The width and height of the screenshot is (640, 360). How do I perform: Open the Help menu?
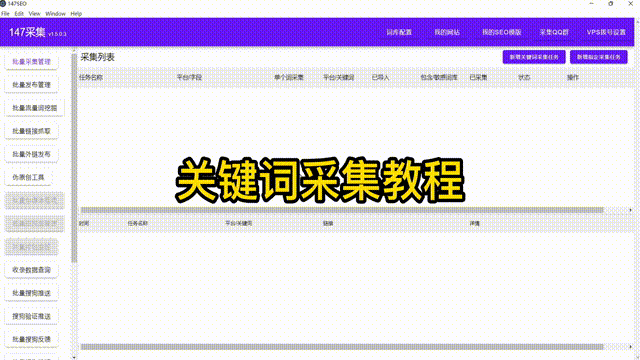pyautogui.click(x=76, y=13)
